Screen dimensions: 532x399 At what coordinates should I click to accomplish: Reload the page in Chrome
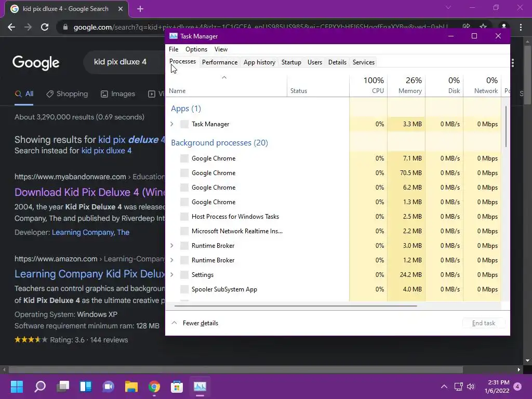coord(45,27)
